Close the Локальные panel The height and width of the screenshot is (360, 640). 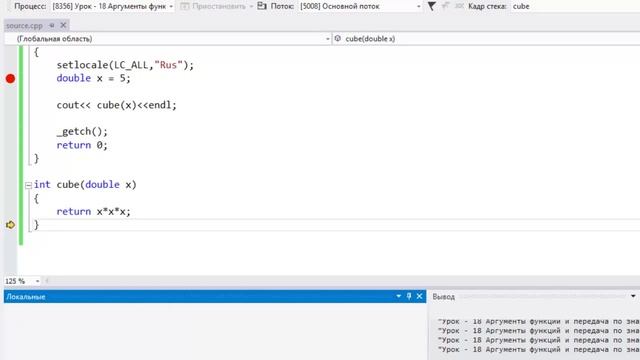coord(419,296)
